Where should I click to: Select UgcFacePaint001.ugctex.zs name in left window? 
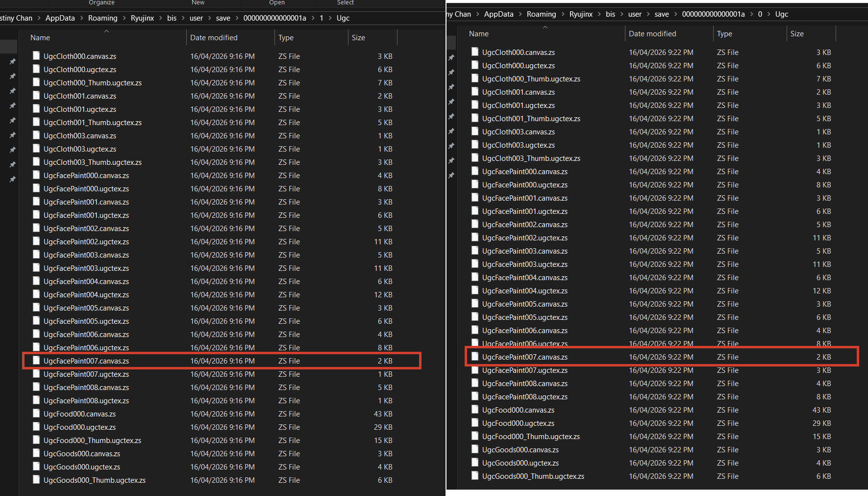click(86, 215)
